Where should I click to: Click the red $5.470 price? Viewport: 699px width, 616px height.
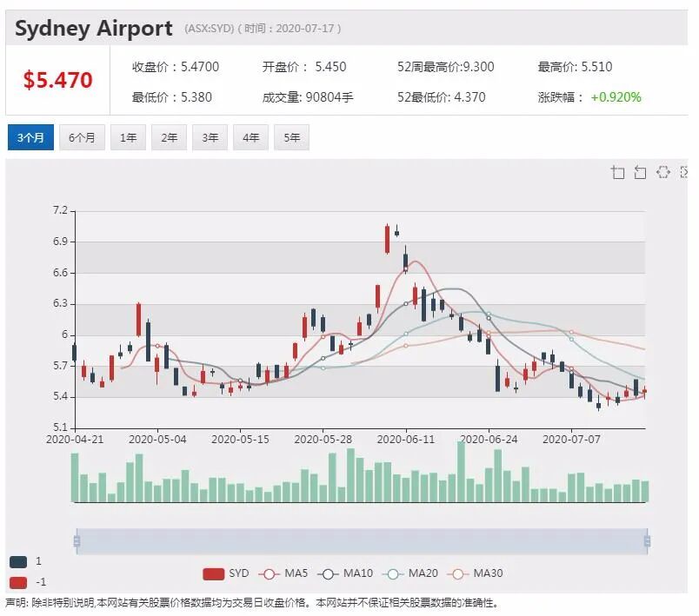pos(58,80)
